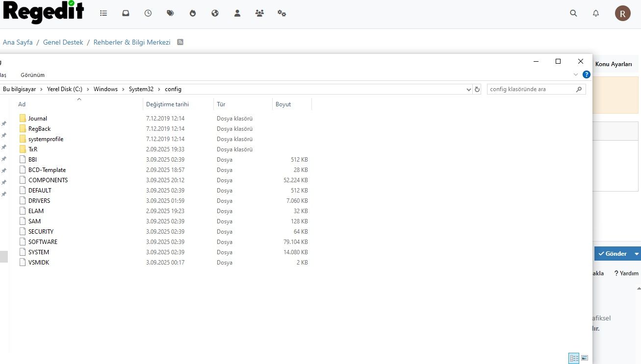Expand the chevron after Windows in the path

click(123, 89)
